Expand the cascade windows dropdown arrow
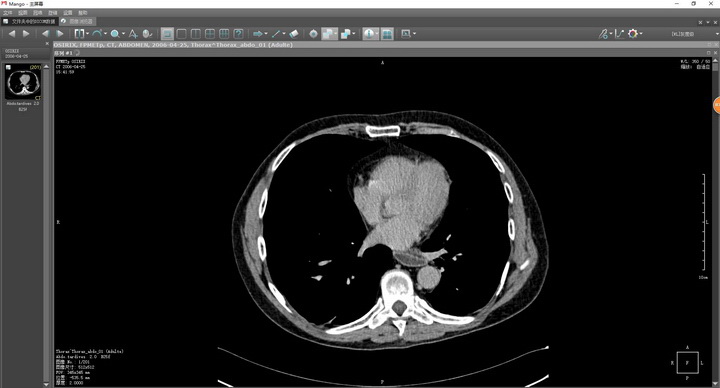720x388 pixels. pyautogui.click(x=354, y=34)
